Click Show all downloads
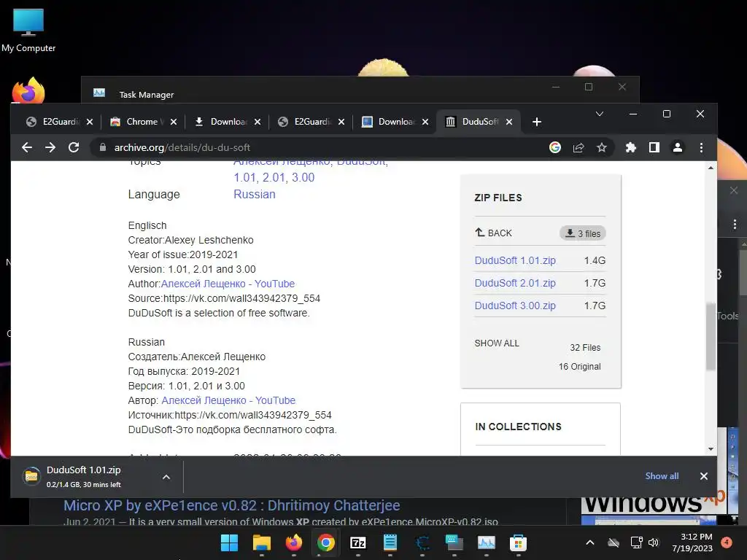The width and height of the screenshot is (747, 560). point(662,476)
